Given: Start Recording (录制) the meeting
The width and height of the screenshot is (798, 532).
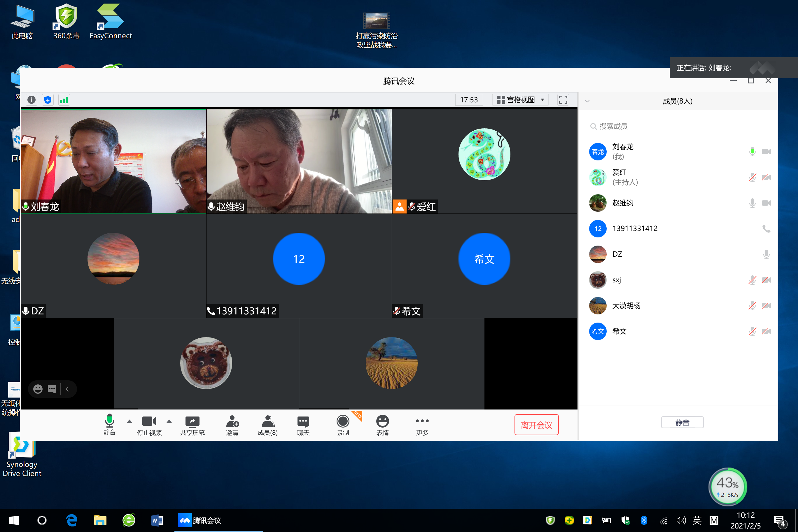Looking at the screenshot, I should pos(343,425).
